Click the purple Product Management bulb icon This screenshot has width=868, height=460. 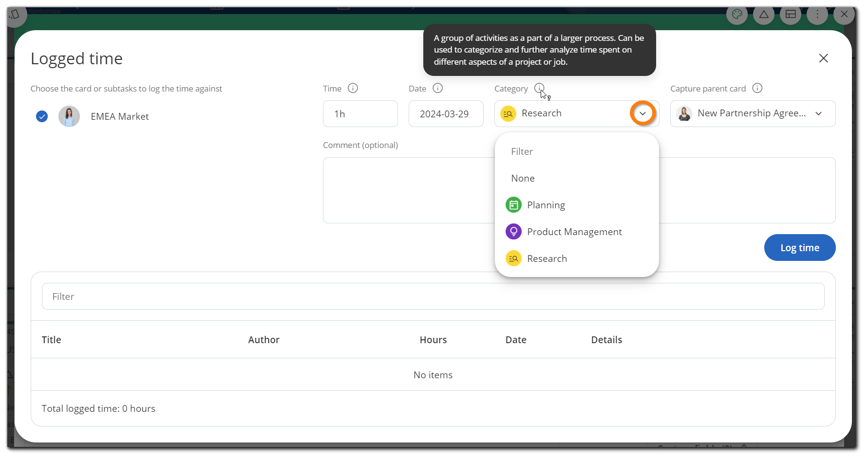coord(513,231)
